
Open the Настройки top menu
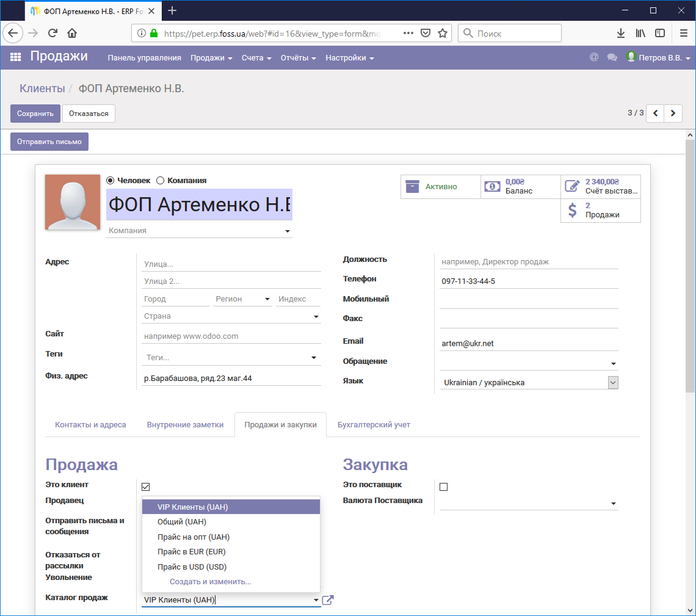(x=350, y=58)
